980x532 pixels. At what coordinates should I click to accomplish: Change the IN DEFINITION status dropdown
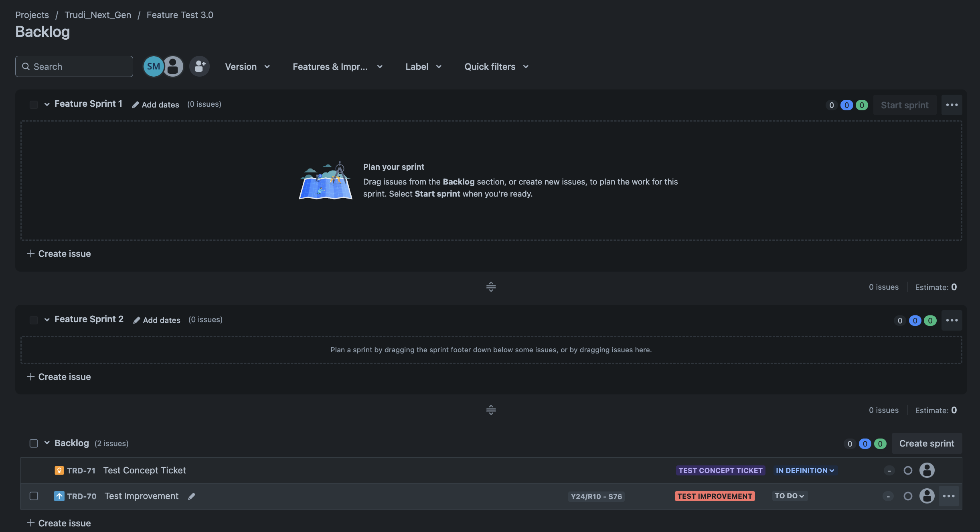point(805,471)
